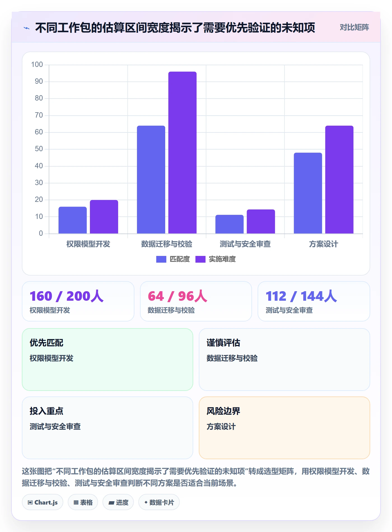The width and height of the screenshot is (392, 532).
Task: Click the diamond icon in 数据卡片 chip
Action: 146,503
